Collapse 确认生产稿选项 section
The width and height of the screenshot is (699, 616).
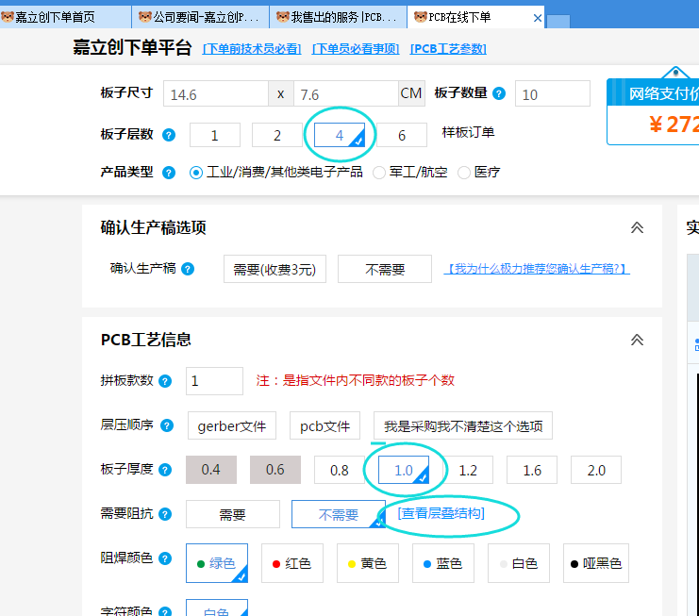(x=637, y=227)
